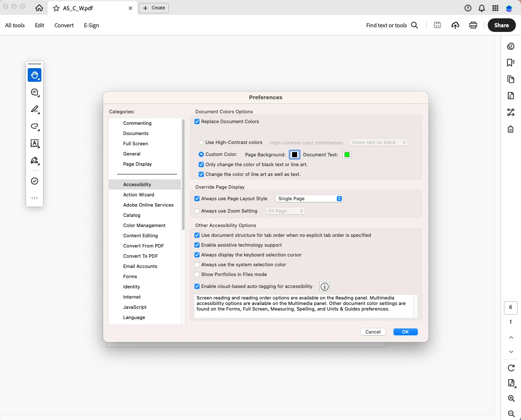
Task: Select the Hand tool in the quick toolbar
Action: (x=35, y=75)
